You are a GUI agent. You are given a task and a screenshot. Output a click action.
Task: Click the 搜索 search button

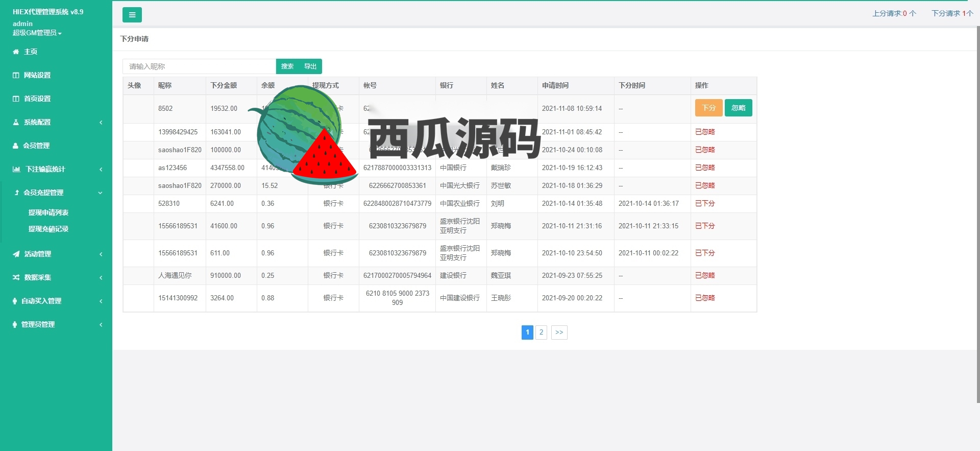tap(287, 66)
